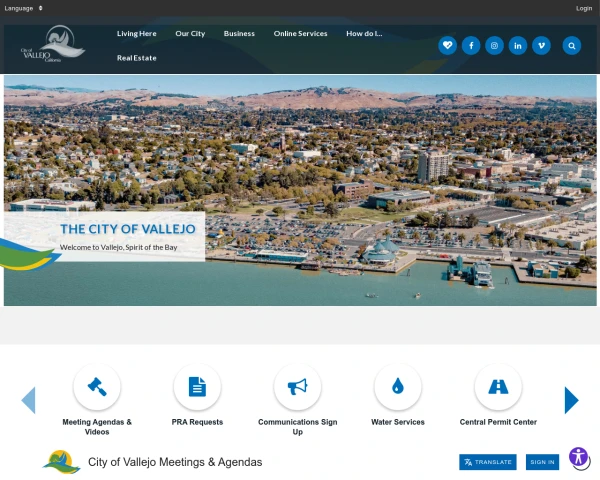The width and height of the screenshot is (600, 480).
Task: Open the How do I... menu
Action: pyautogui.click(x=364, y=34)
